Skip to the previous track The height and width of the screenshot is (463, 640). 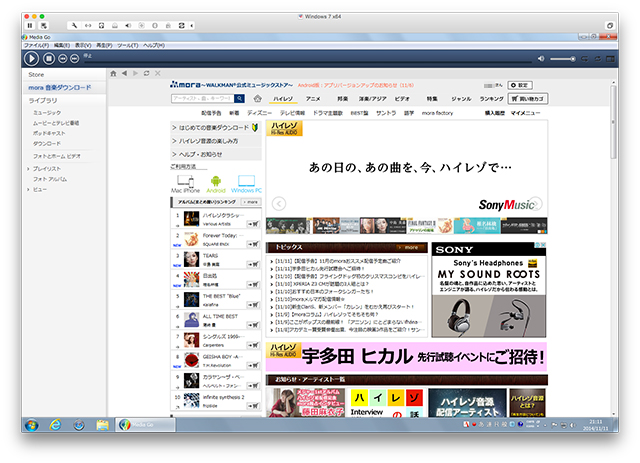point(62,59)
